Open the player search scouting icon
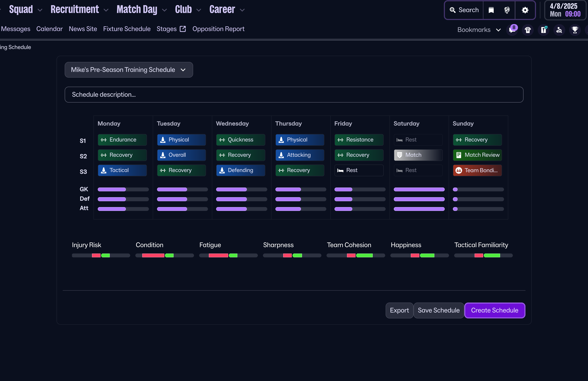This screenshot has width=588, height=381. pos(559,30)
